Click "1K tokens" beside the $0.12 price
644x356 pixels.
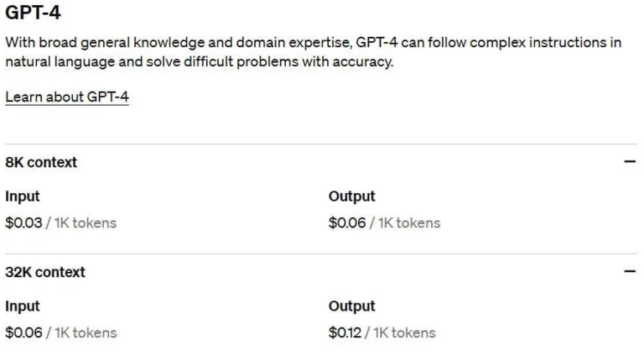tap(405, 332)
